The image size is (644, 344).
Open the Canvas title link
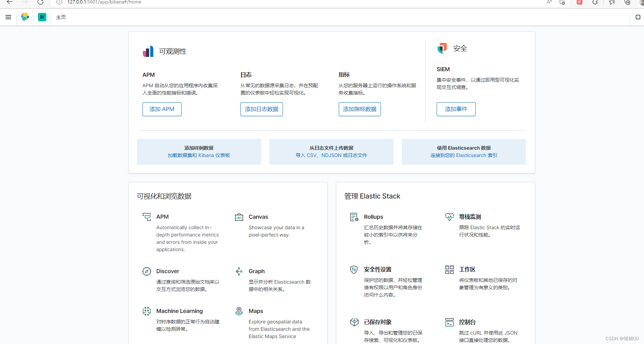coord(258,217)
